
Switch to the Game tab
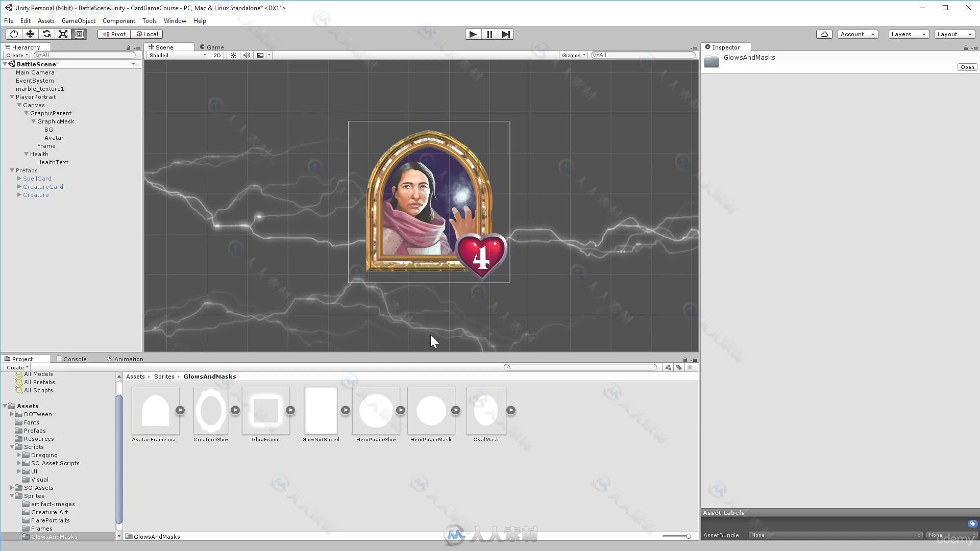[x=212, y=47]
